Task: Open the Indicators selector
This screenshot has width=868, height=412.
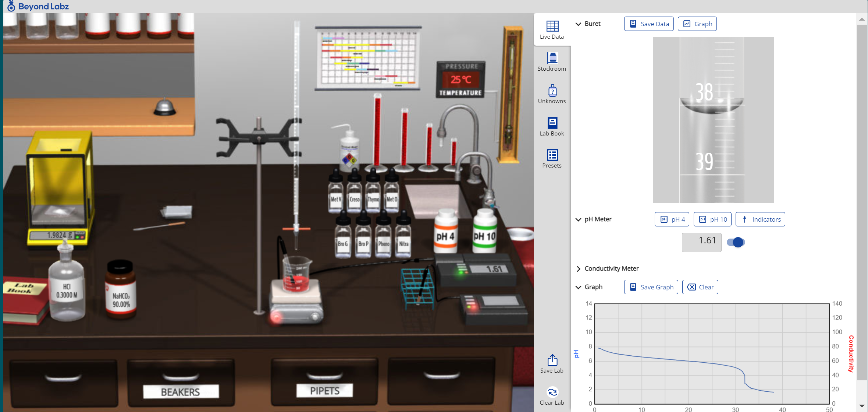Action: coord(760,219)
